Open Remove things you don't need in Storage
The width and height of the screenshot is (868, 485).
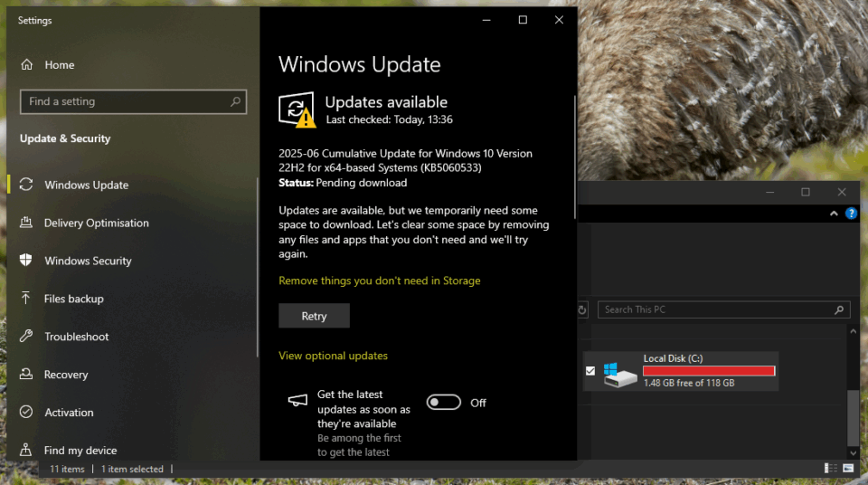coord(379,281)
